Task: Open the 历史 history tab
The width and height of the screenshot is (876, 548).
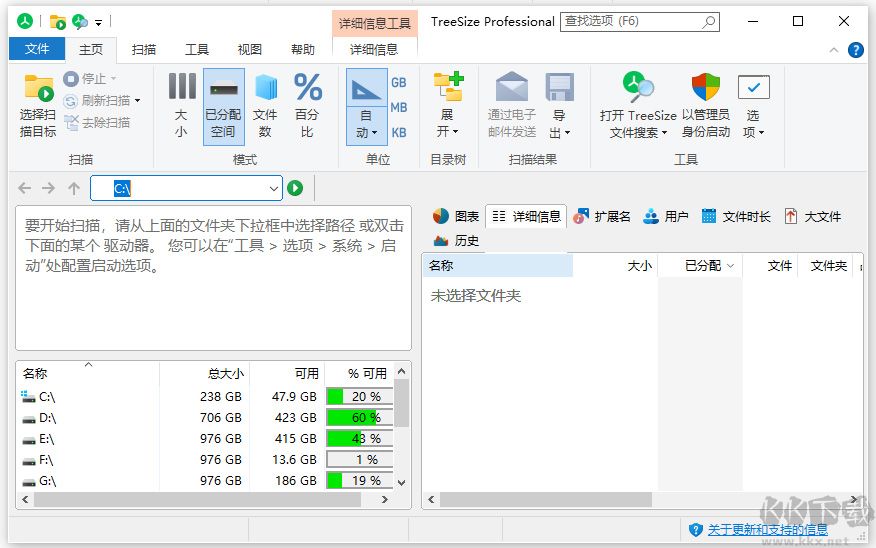Action: (x=456, y=241)
